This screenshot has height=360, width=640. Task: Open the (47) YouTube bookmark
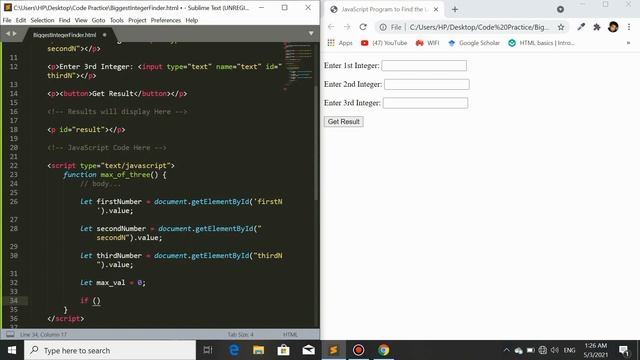click(384, 43)
